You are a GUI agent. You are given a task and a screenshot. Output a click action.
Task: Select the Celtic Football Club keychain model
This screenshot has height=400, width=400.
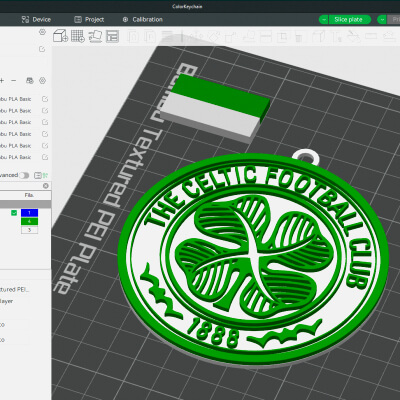tap(253, 260)
